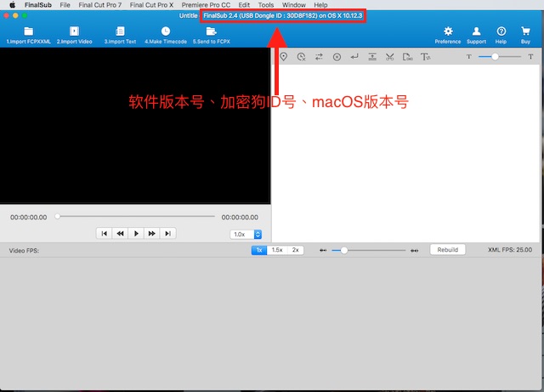Jump to end of video

click(168, 233)
